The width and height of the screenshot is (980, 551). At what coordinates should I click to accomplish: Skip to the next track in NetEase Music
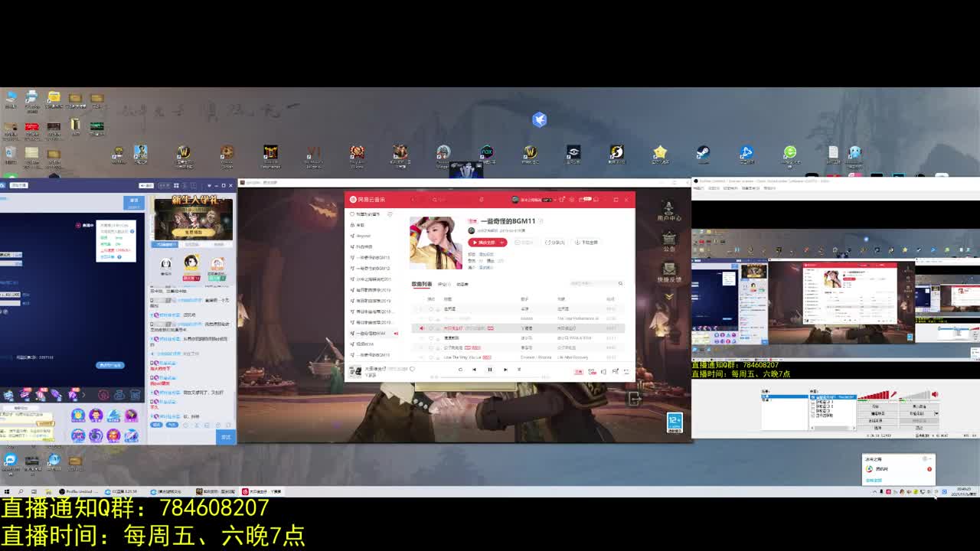pyautogui.click(x=505, y=370)
